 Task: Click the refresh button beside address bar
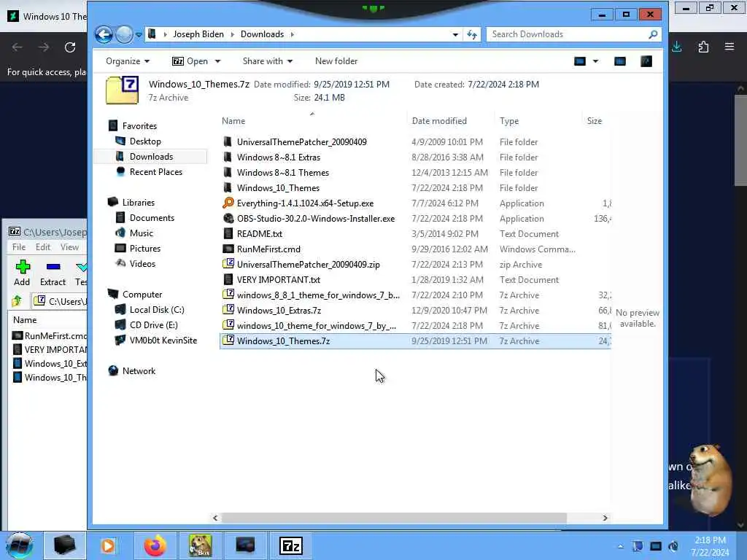pos(472,35)
